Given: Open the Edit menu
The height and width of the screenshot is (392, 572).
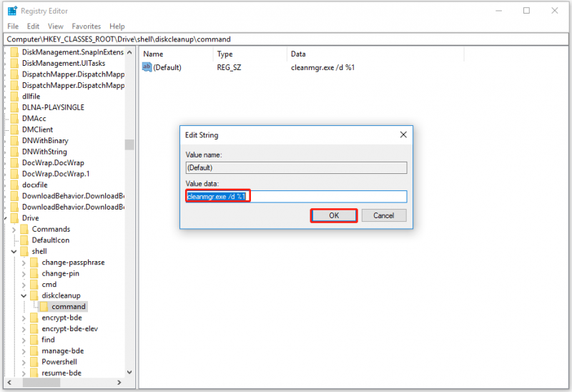Looking at the screenshot, I should 33,26.
